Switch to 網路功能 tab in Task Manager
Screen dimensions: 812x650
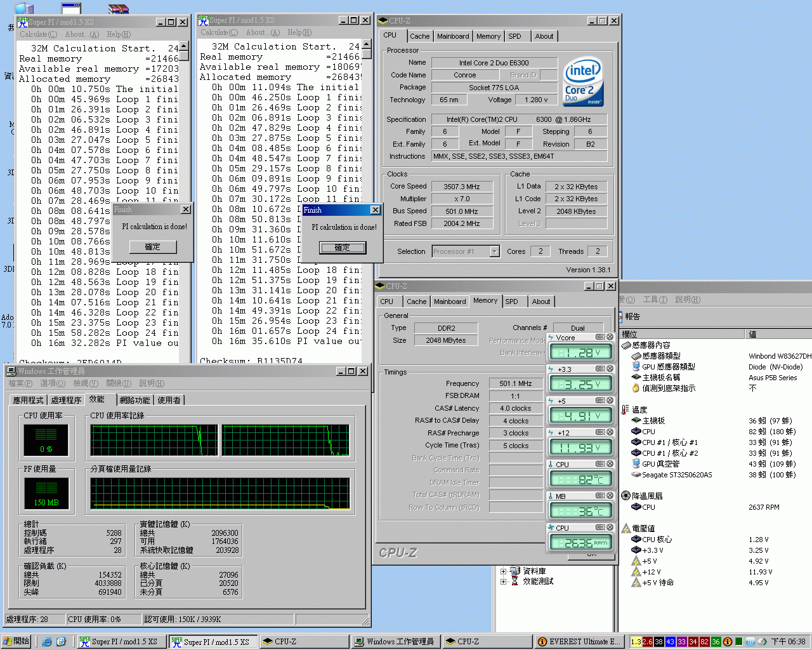pos(135,400)
